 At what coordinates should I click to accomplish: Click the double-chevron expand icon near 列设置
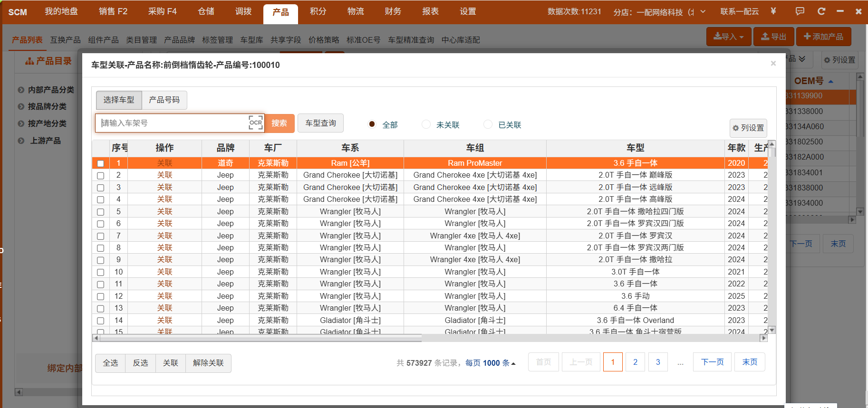(x=802, y=58)
